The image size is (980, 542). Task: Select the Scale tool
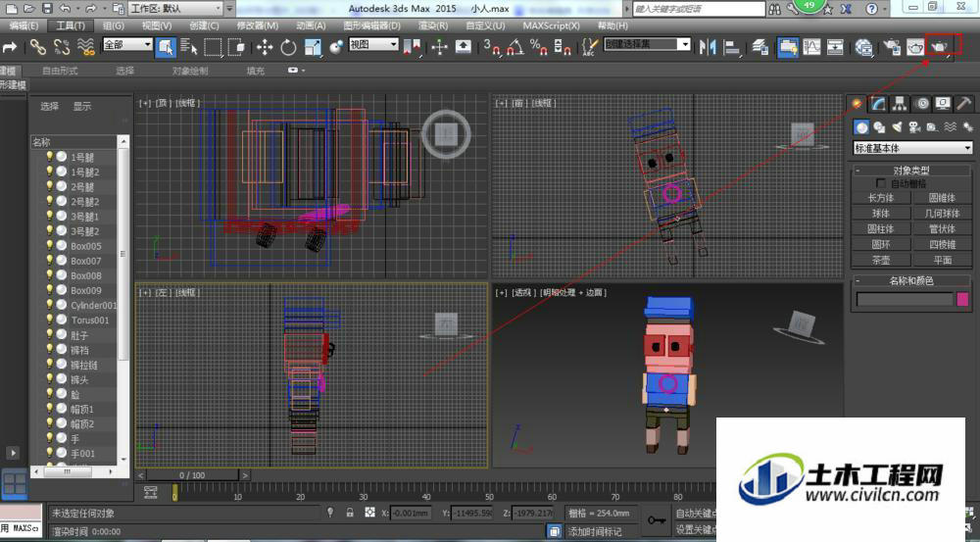point(313,47)
